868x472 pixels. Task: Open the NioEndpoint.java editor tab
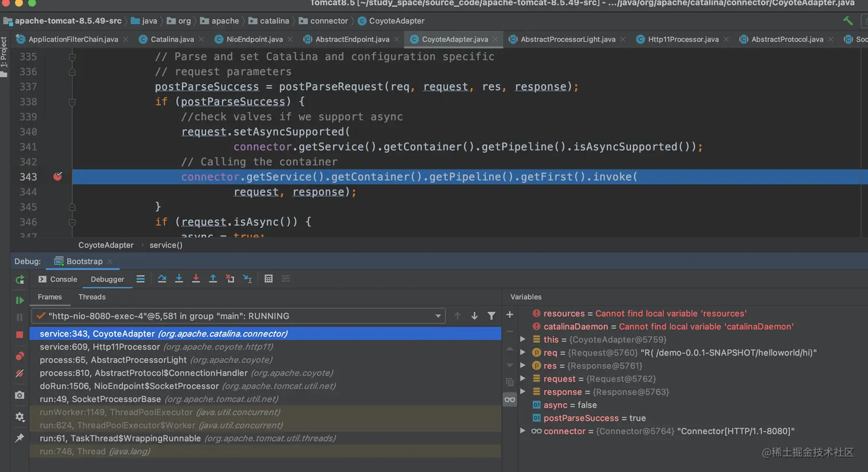click(x=254, y=39)
